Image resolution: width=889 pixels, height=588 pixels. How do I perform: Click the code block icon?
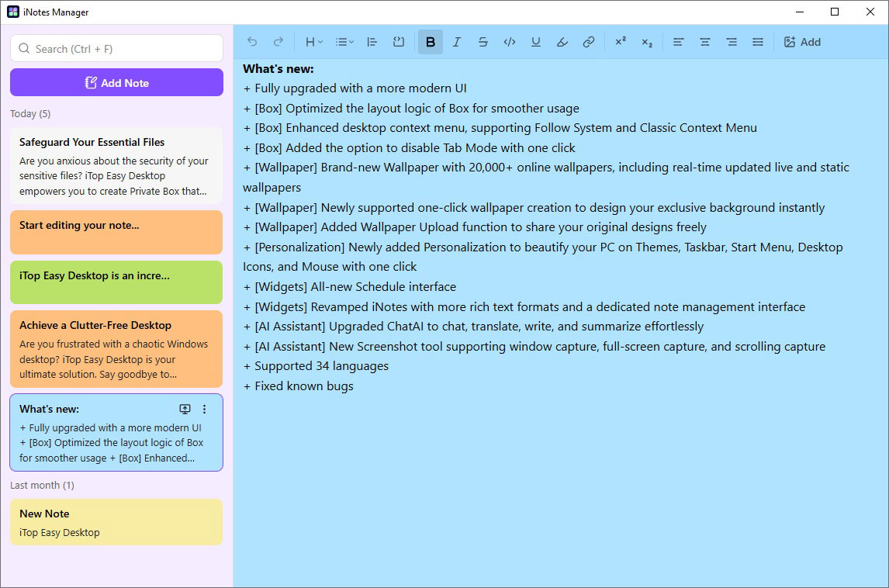pos(510,42)
